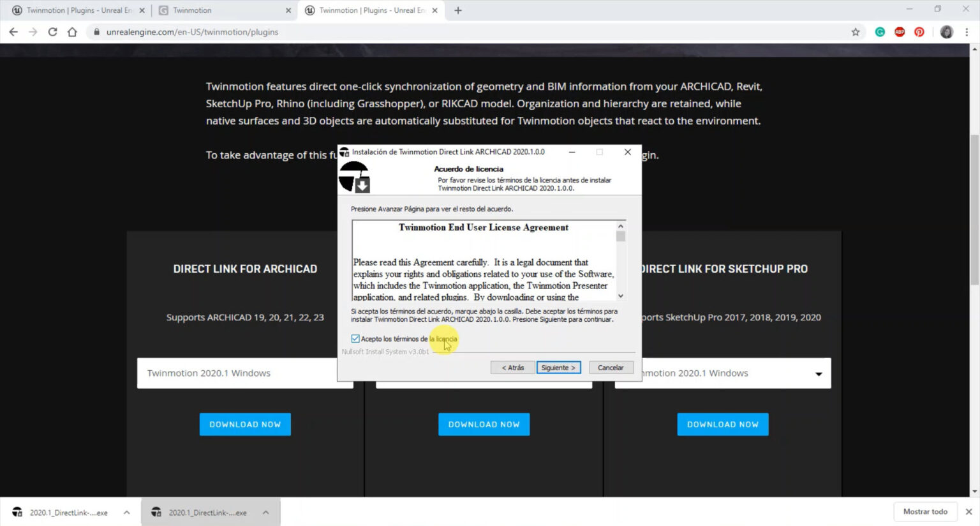Viewport: 980px width, 526px height.
Task: Bookmark this page with the star icon
Action: (856, 32)
